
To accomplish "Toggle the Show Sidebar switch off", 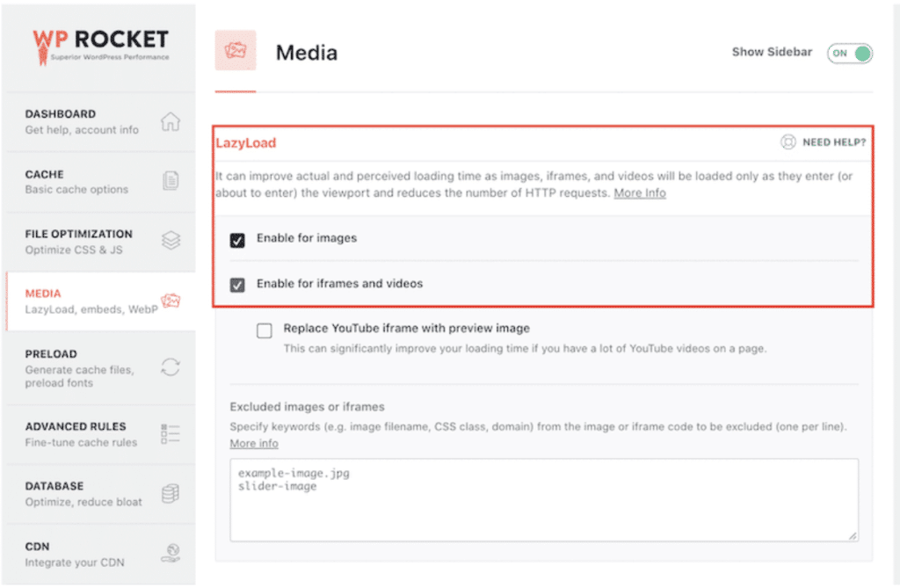I will 850,53.
